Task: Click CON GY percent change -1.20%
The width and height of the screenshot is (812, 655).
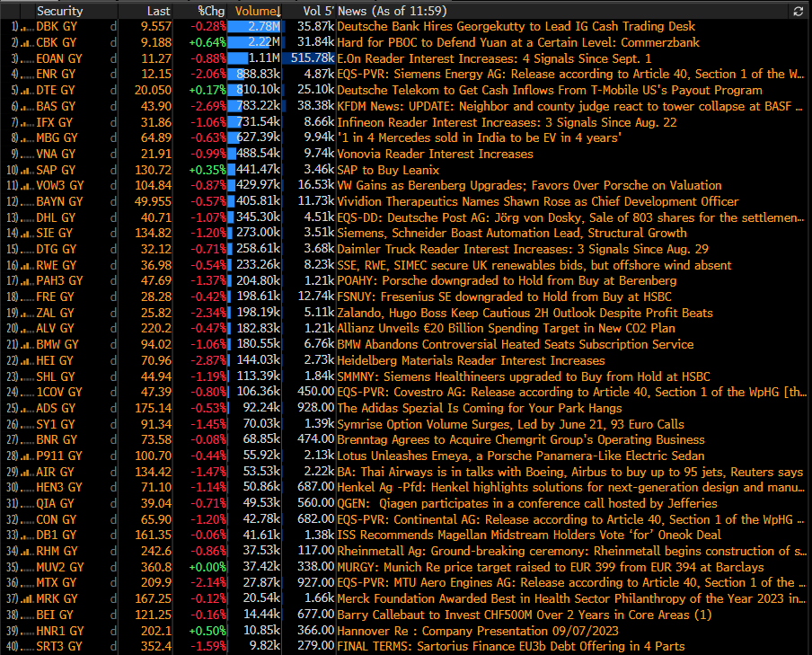Action: coord(207,519)
